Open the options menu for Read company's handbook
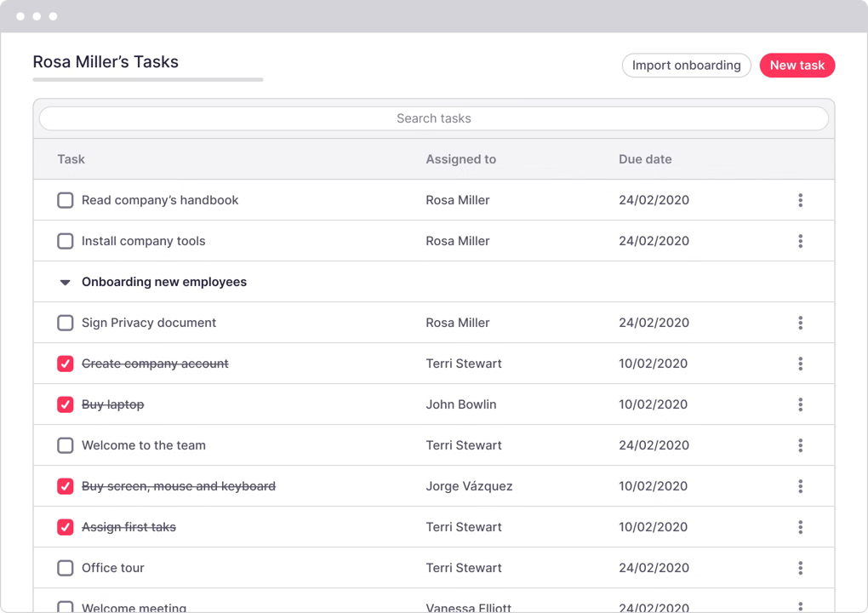The image size is (868, 613). pyautogui.click(x=800, y=200)
